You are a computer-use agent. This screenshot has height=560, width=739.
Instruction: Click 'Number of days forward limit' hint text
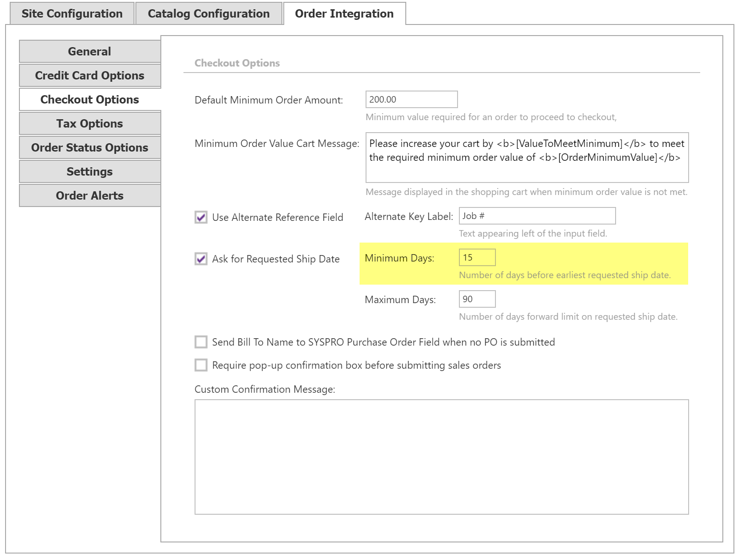568,317
